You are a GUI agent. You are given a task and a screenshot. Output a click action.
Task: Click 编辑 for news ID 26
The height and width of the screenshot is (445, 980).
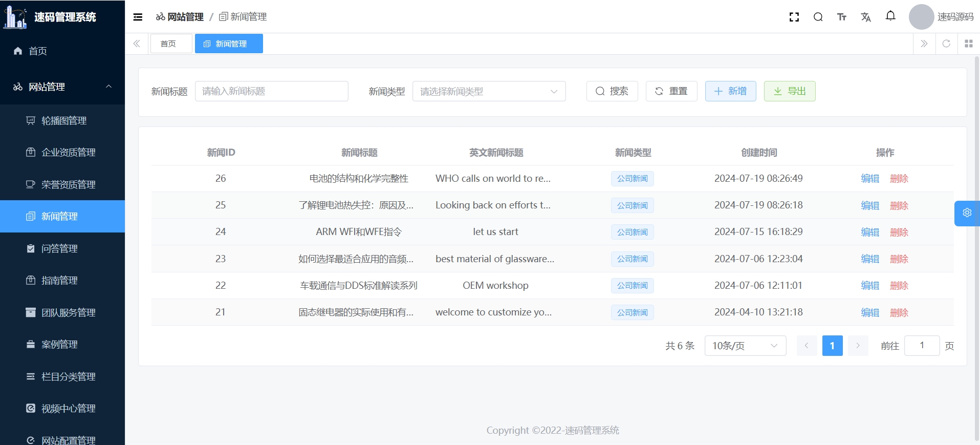[x=869, y=179]
